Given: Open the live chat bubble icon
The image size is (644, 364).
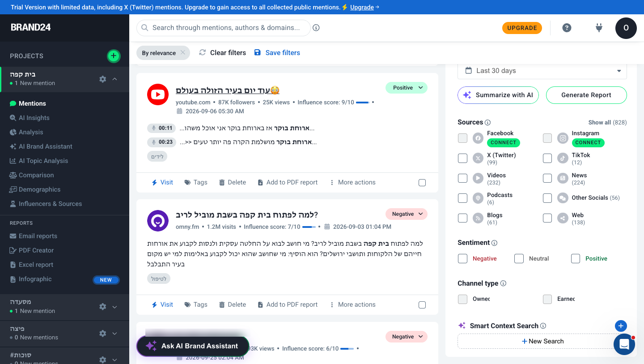Looking at the screenshot, I should click(625, 344).
